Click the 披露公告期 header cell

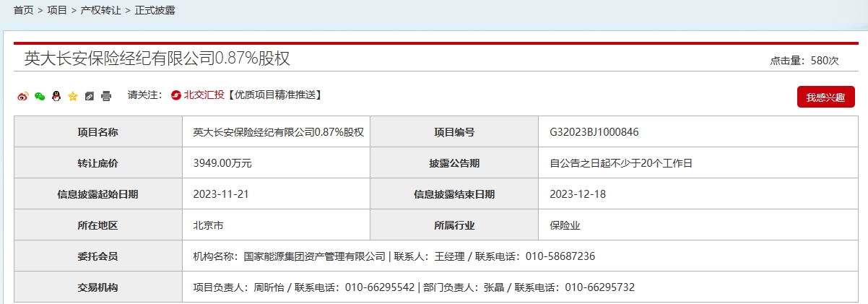454,163
